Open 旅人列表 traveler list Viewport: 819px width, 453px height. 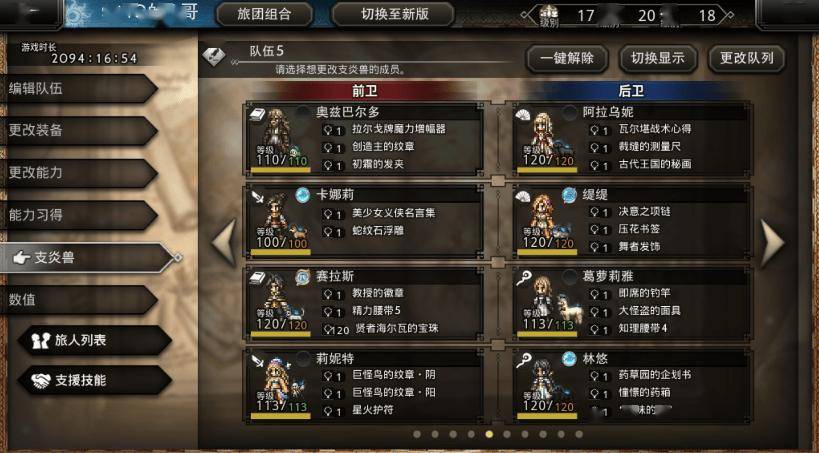[94, 340]
